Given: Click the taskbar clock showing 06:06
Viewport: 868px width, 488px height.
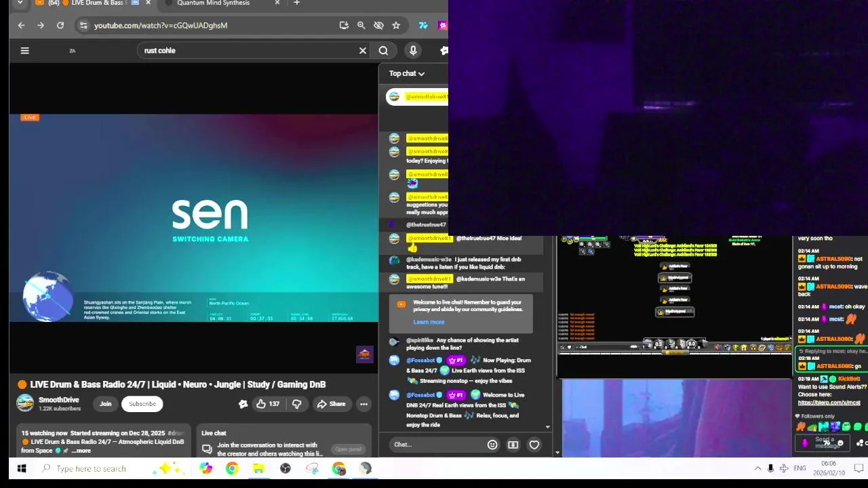Looking at the screenshot, I should [828, 468].
